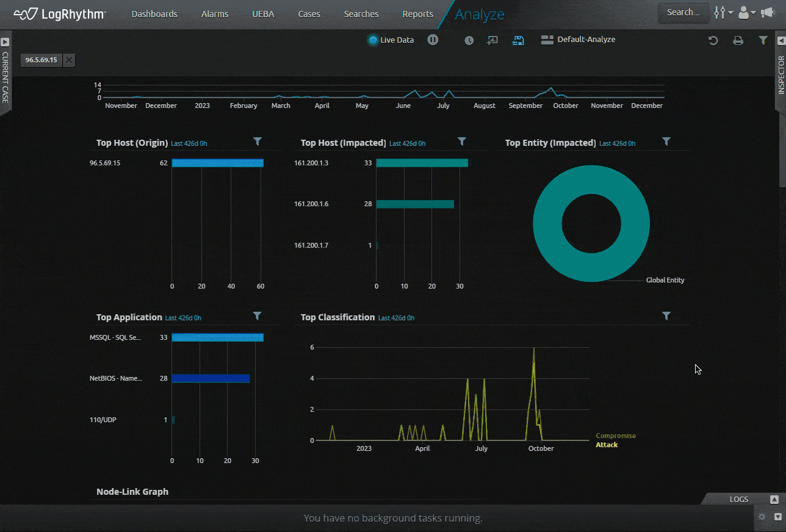The height and width of the screenshot is (532, 786).
Task: Toggle the filter on Top Classification
Action: (666, 316)
